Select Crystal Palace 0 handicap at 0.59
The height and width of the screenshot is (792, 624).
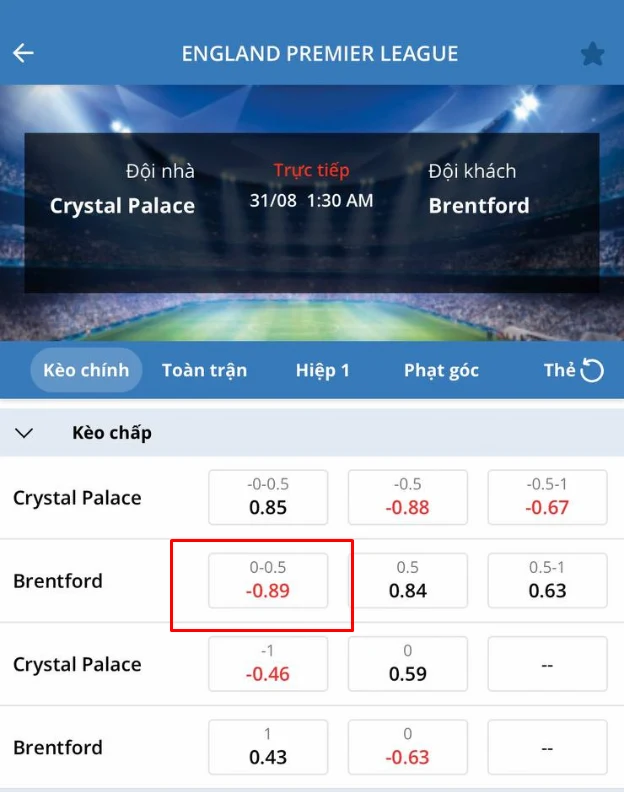tap(407, 664)
